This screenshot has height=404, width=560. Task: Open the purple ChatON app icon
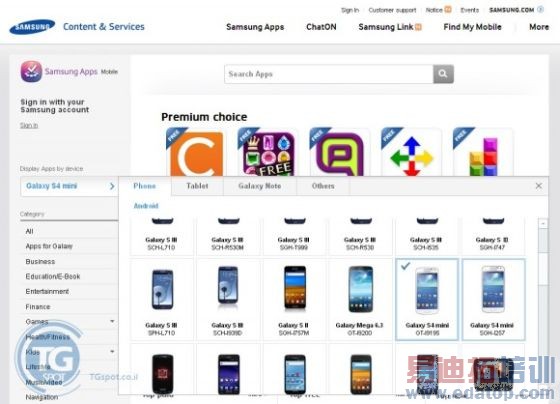point(340,153)
